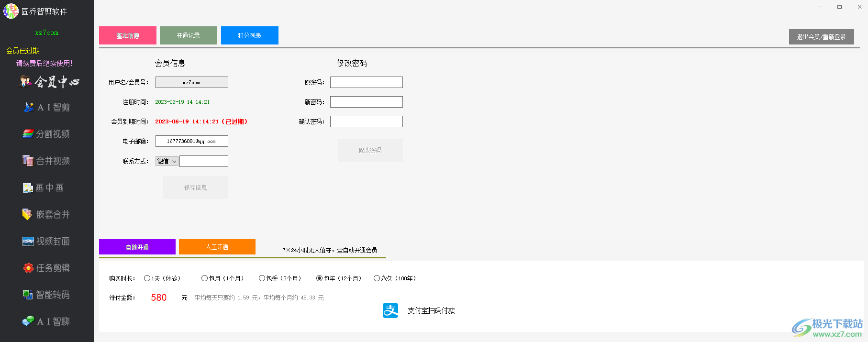Open the 视频封面 video cover tool
The image size is (868, 342).
point(46,241)
